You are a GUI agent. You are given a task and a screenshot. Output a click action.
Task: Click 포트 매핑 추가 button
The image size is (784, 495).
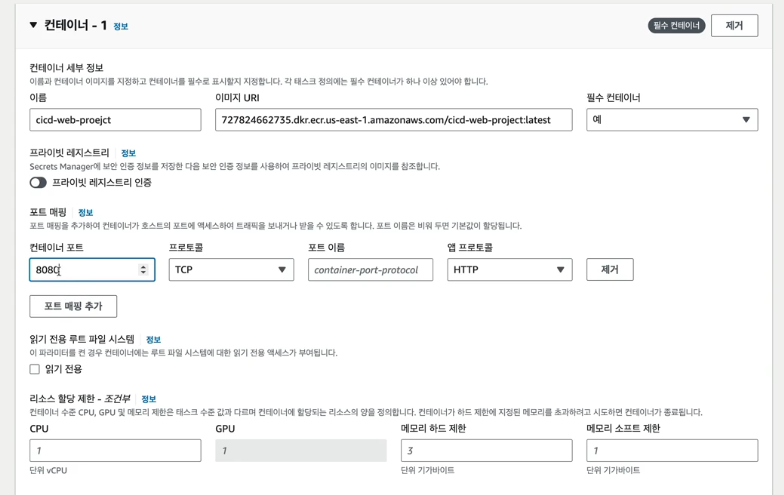click(73, 306)
